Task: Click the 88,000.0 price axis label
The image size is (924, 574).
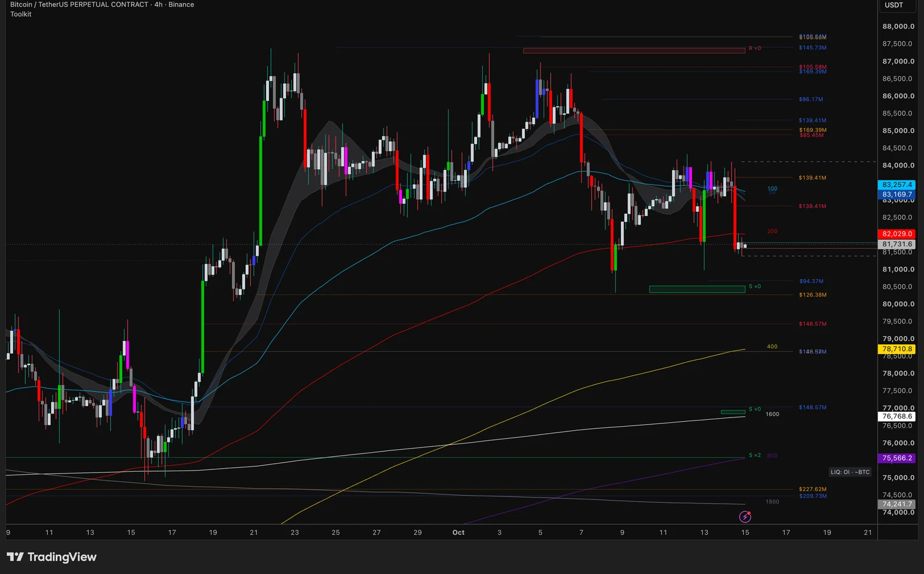Action: click(898, 27)
